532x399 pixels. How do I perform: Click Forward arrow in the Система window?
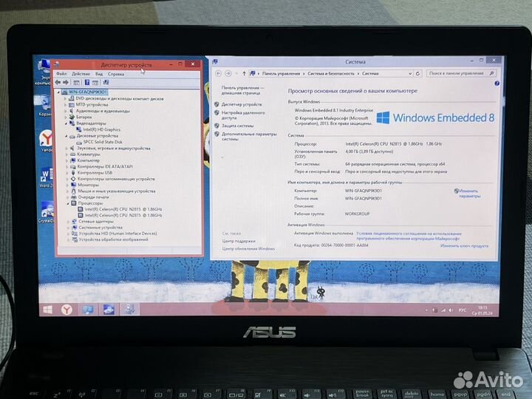[228, 73]
